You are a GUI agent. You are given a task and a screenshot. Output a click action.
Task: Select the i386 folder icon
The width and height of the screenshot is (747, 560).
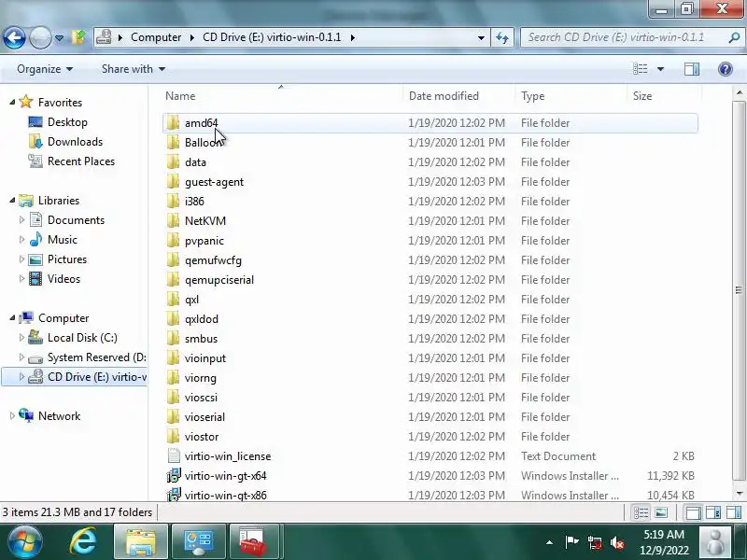click(x=174, y=202)
